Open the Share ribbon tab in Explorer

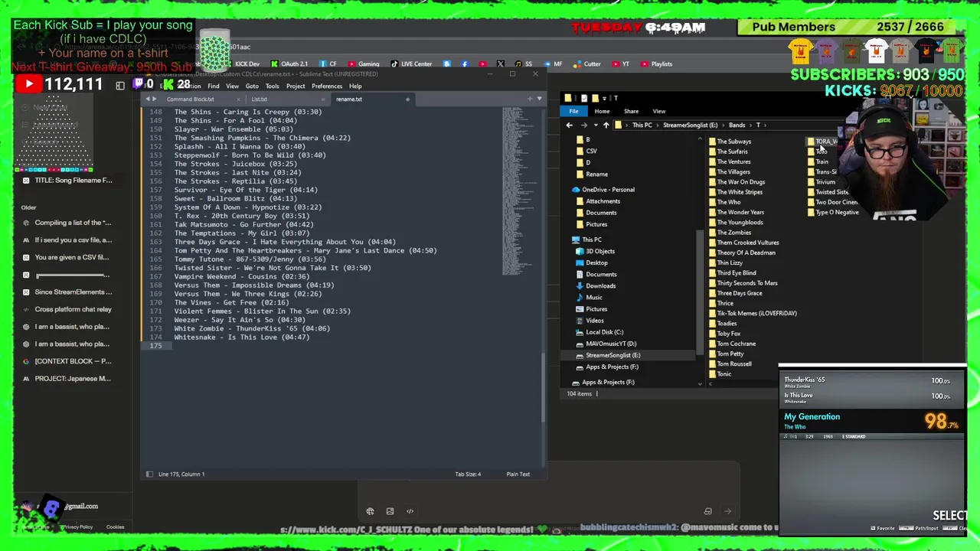coord(631,111)
